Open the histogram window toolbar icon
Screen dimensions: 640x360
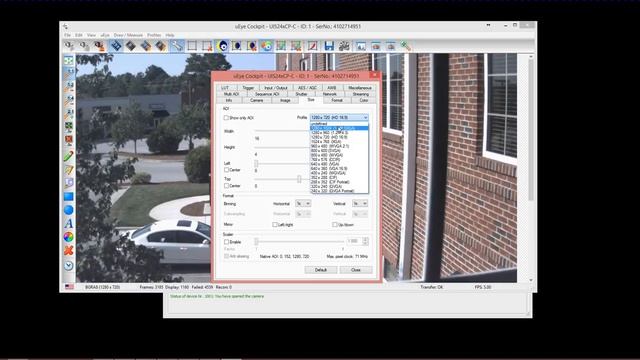(360, 46)
